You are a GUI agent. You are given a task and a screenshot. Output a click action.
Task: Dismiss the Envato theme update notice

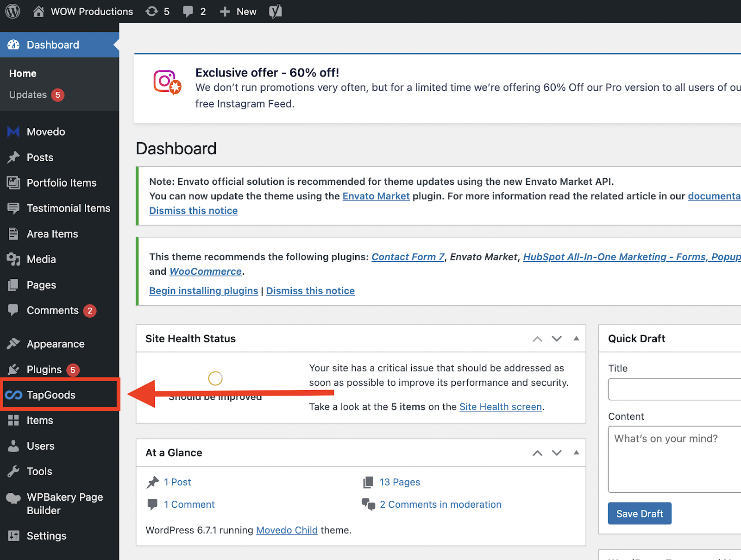coord(193,210)
